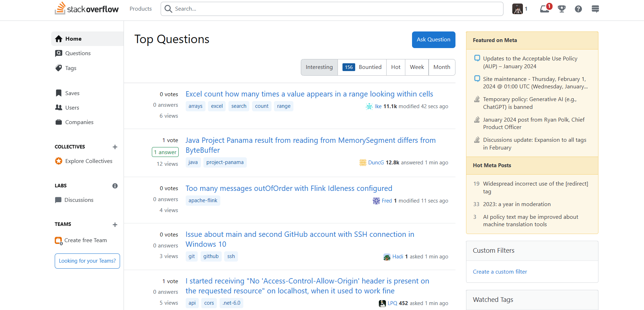644x310 pixels.
Task: Open GitHub SSH connection question
Action: pyautogui.click(x=300, y=239)
